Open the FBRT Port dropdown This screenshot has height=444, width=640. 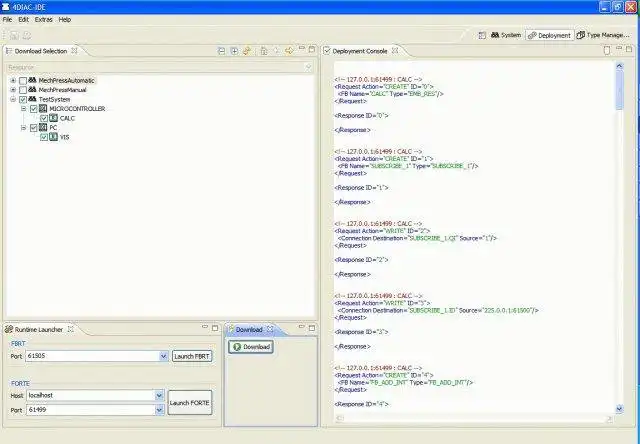point(163,356)
